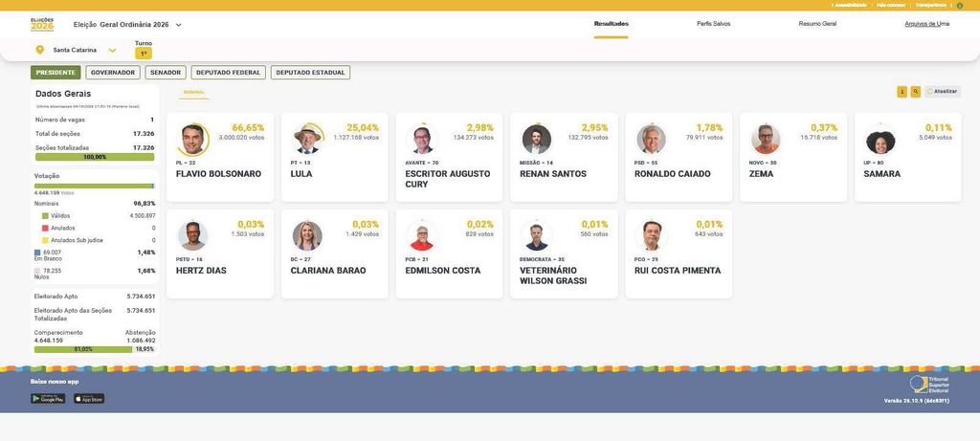Image resolution: width=980 pixels, height=441 pixels.
Task: Click the 100,00% seções totalizadas progress bar
Action: click(x=95, y=157)
